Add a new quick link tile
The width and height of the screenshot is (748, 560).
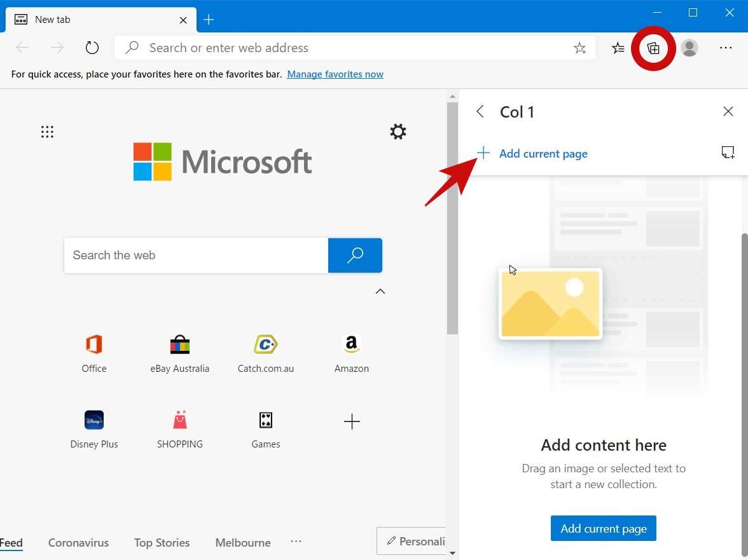pos(352,421)
